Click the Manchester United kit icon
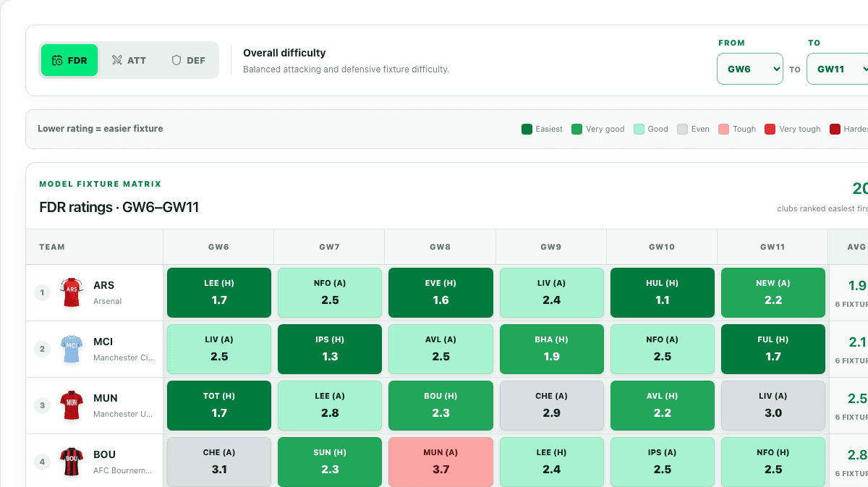Viewport: 868px width, 487px height. tap(71, 405)
